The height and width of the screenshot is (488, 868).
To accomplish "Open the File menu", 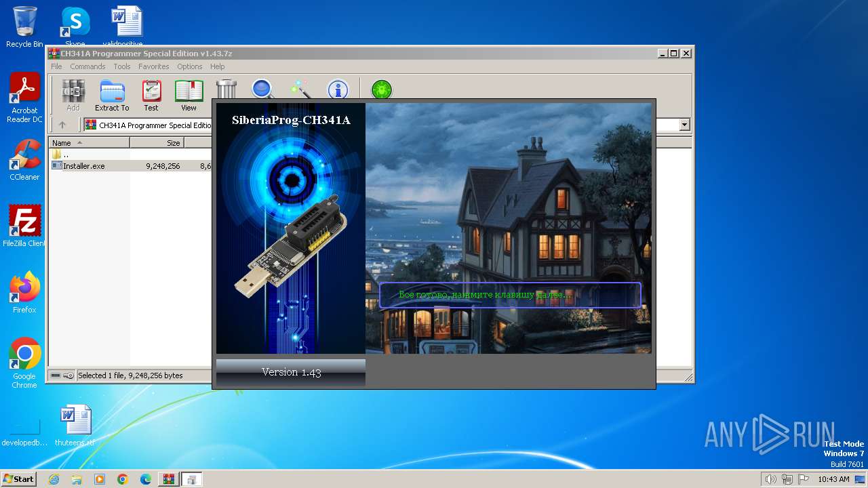I will (56, 66).
